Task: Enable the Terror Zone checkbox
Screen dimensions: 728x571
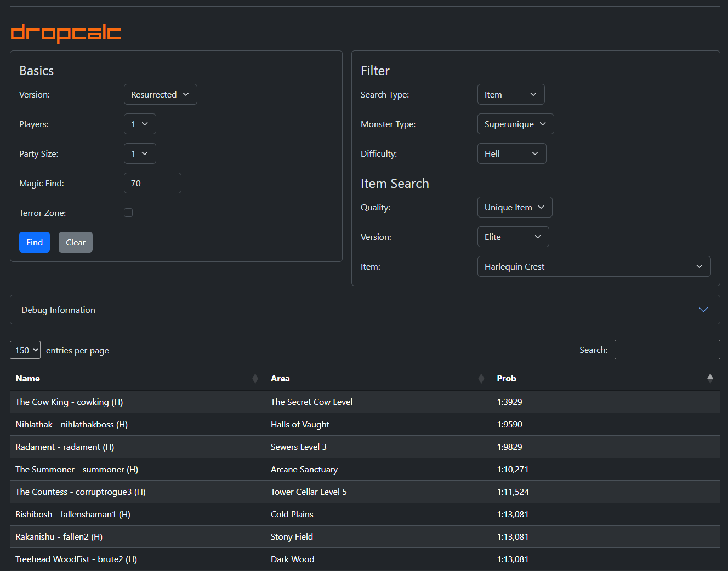Action: [128, 213]
